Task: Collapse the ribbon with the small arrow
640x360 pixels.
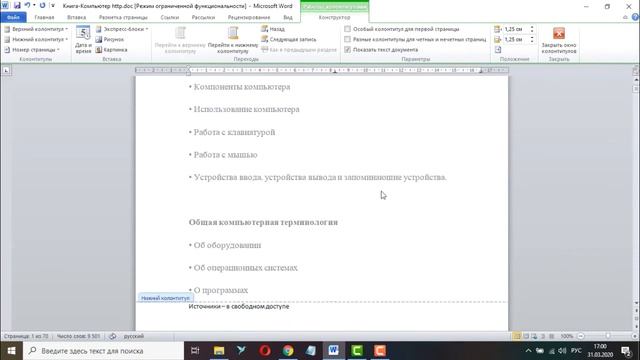Action: click(x=625, y=17)
